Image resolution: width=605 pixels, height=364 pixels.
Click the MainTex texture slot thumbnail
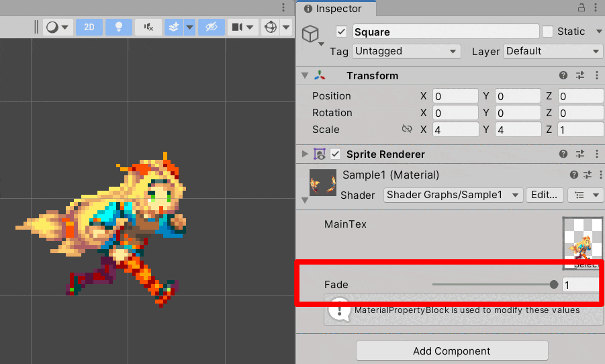pyautogui.click(x=583, y=242)
